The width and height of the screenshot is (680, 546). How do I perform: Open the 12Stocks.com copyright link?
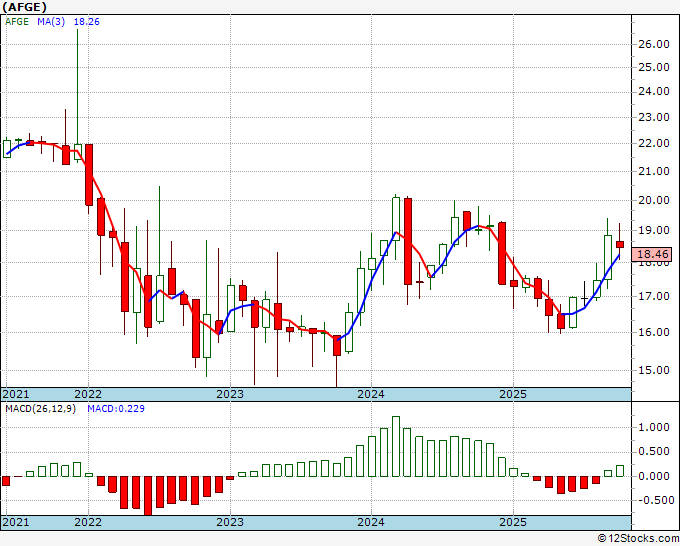[638, 539]
